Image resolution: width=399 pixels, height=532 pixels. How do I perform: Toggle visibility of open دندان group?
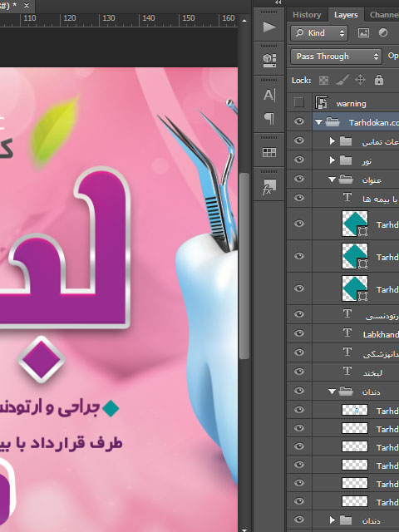299,391
